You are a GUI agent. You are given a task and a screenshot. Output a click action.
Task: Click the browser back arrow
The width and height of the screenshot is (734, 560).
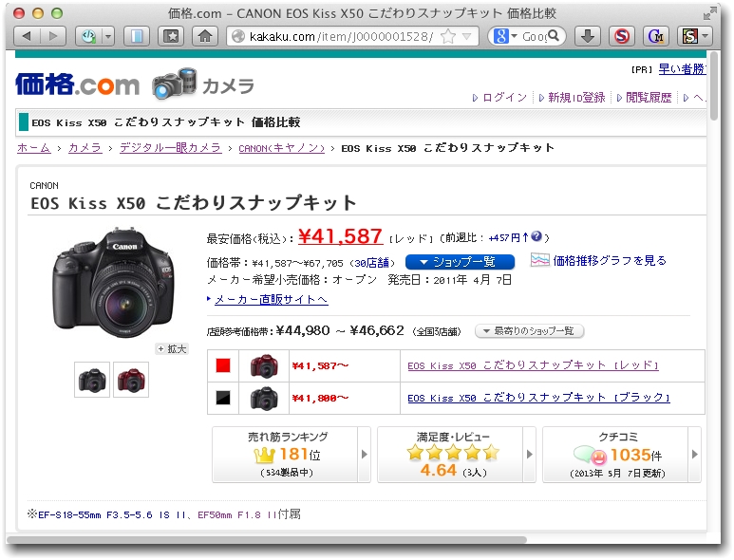coord(27,36)
